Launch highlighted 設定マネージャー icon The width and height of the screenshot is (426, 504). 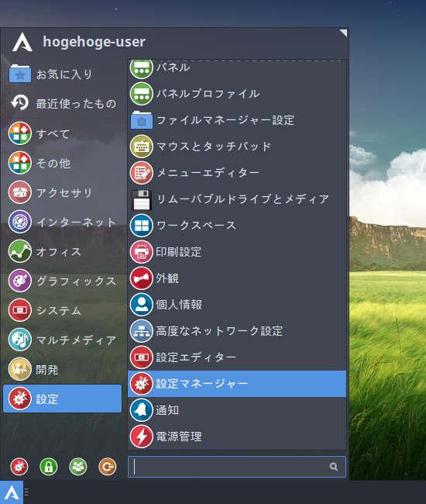click(141, 384)
